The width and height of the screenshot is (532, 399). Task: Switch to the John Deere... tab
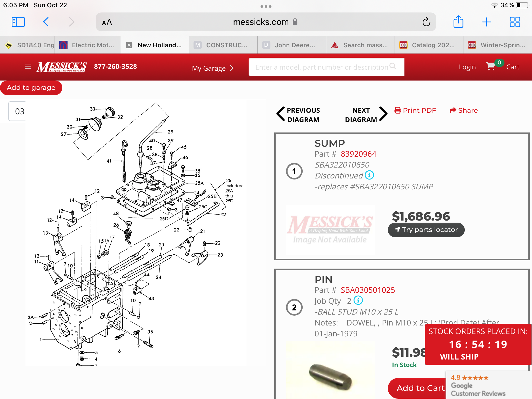[x=292, y=45]
